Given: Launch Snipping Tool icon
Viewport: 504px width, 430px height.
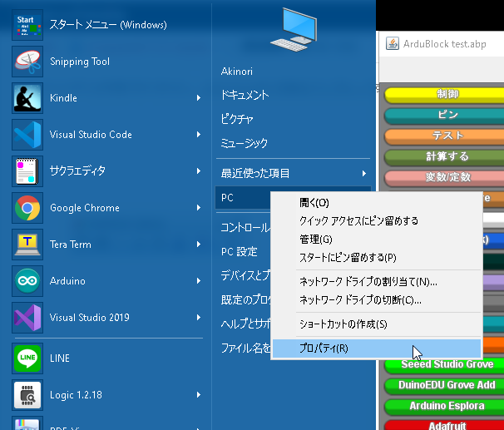Looking at the screenshot, I should click(x=27, y=62).
